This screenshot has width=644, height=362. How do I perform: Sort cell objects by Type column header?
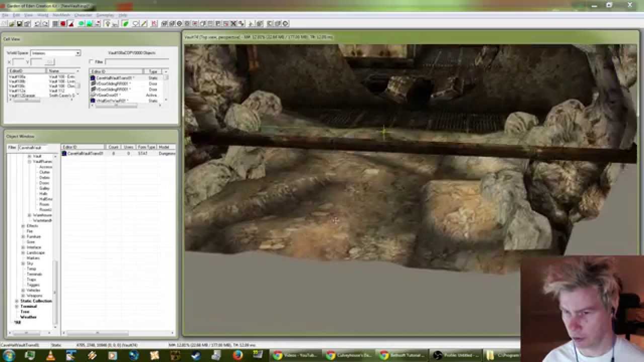[x=153, y=71]
